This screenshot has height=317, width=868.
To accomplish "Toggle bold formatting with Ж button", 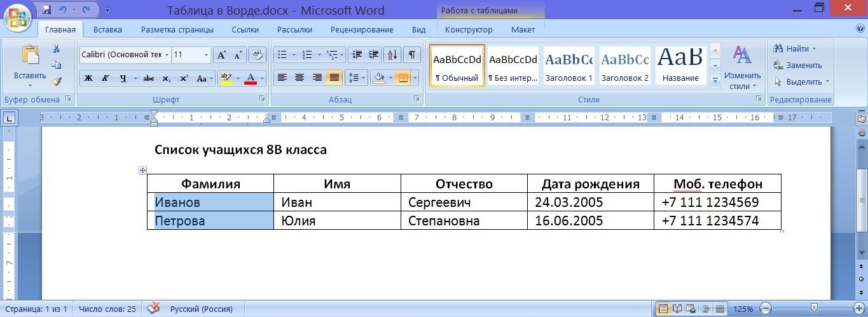I will click(x=89, y=78).
